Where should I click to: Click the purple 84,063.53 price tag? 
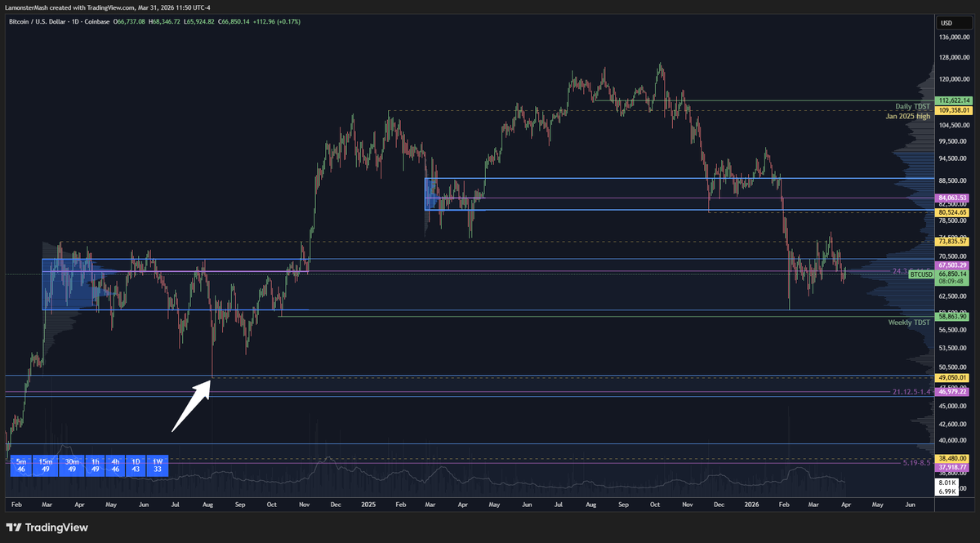[x=952, y=198]
